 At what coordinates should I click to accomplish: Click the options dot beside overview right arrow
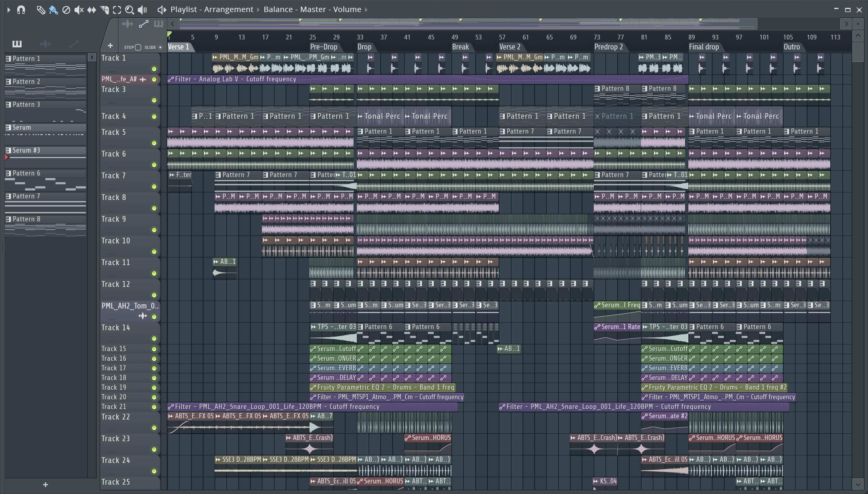pyautogui.click(x=858, y=24)
